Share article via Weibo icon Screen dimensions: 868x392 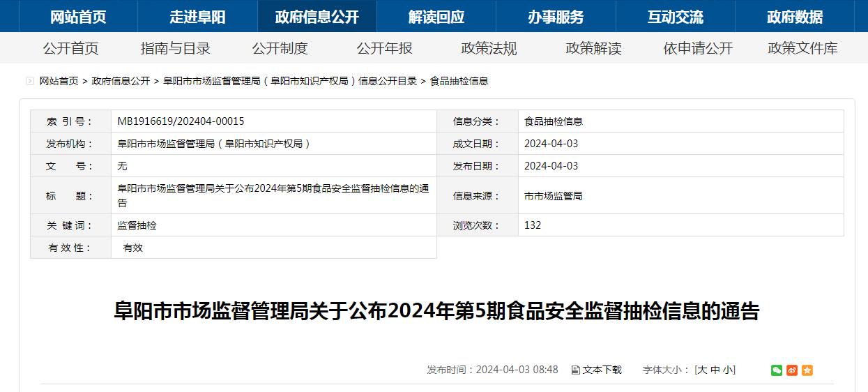point(792,370)
